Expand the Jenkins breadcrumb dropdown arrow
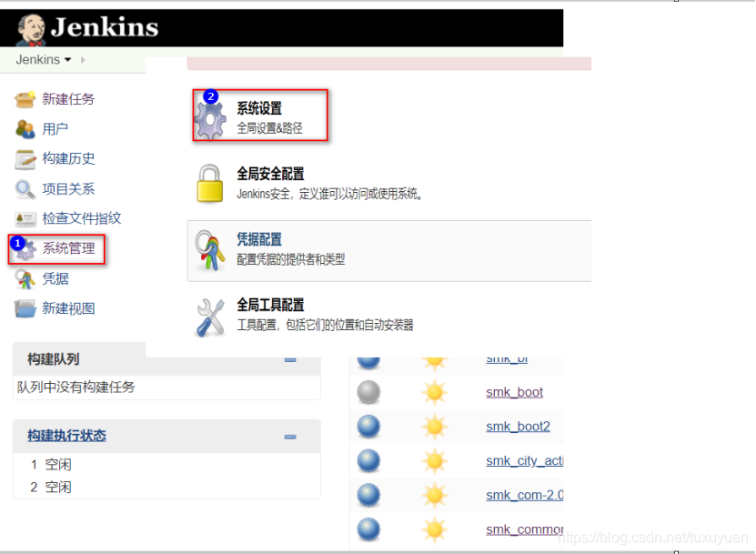756x554 pixels. (68, 60)
